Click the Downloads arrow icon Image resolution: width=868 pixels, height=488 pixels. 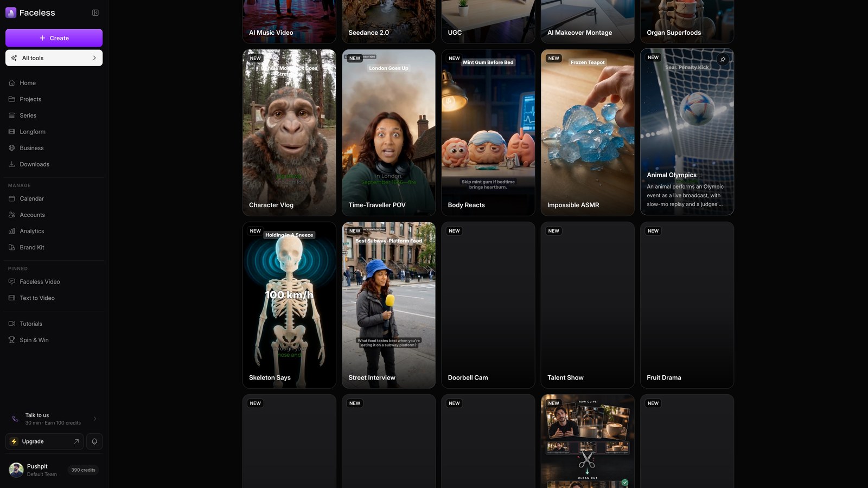pos(12,164)
